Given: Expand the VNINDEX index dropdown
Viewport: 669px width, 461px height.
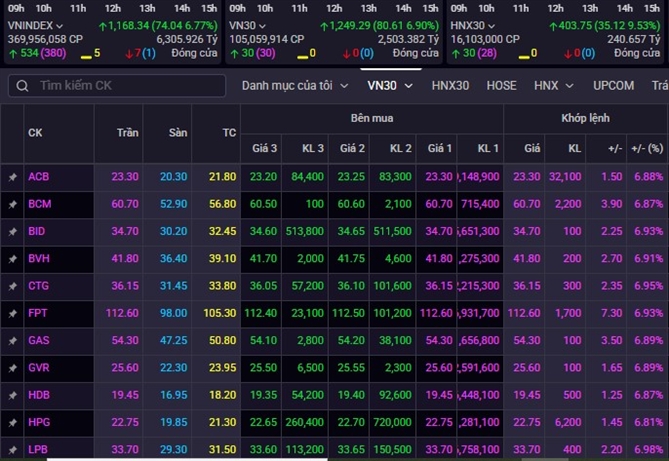Looking at the screenshot, I should point(59,26).
